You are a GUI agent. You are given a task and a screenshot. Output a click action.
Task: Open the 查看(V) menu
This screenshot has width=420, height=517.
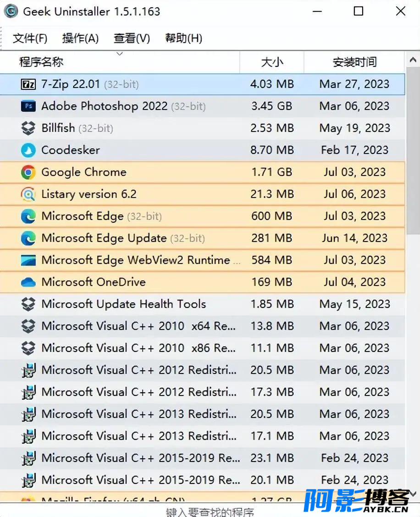point(132,38)
